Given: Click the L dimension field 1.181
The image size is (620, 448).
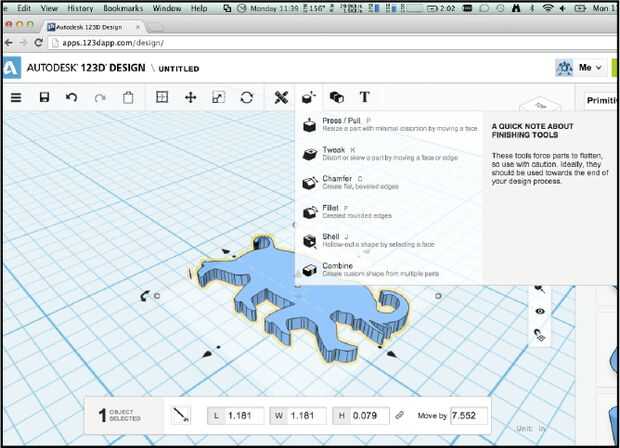Looking at the screenshot, I should click(x=236, y=416).
